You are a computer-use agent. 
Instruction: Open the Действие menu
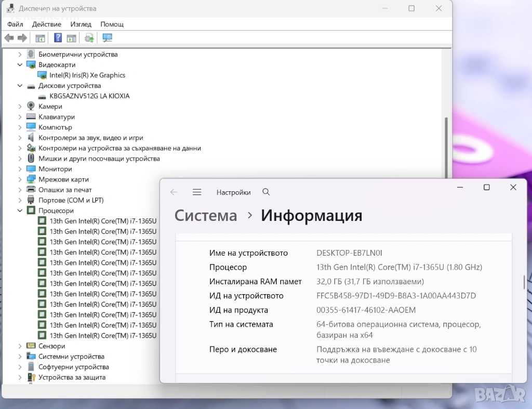click(46, 24)
